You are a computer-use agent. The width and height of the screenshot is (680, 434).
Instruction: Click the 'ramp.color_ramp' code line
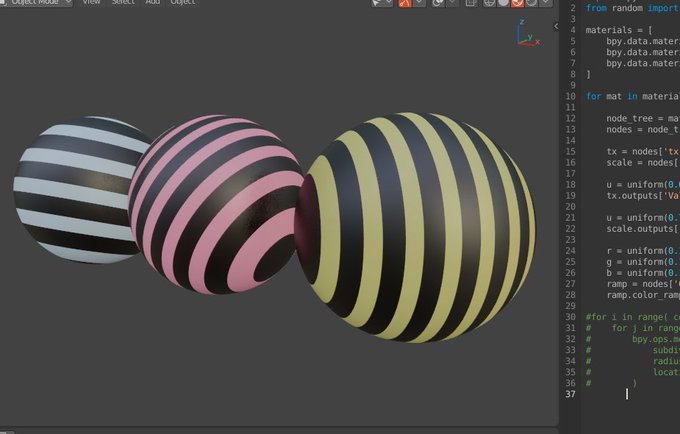point(643,295)
